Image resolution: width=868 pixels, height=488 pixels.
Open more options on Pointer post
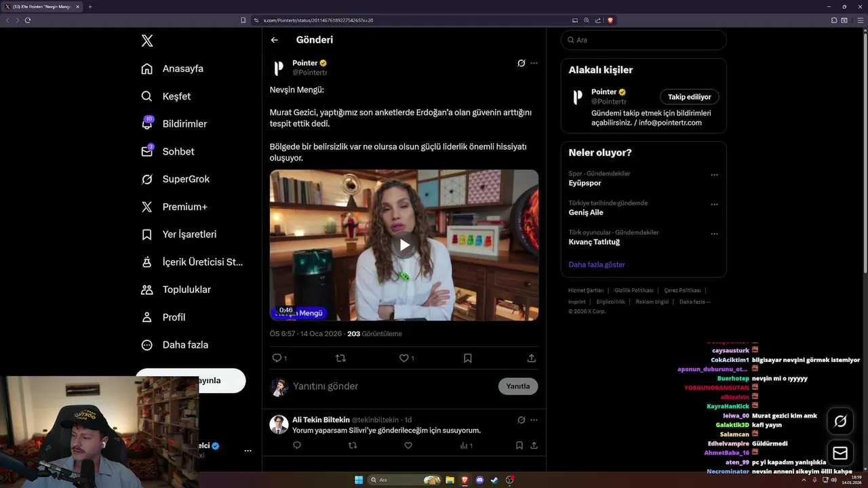tap(534, 63)
